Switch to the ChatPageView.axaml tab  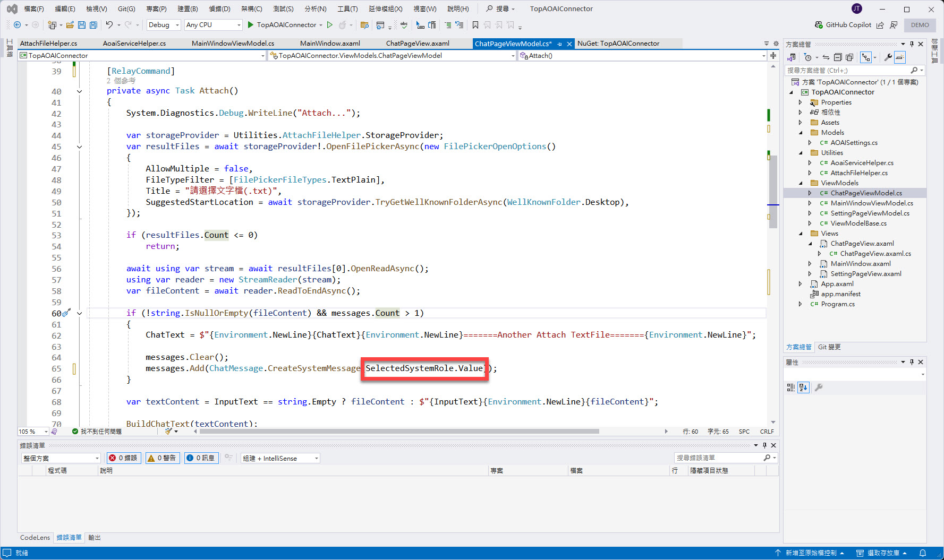[x=418, y=44]
